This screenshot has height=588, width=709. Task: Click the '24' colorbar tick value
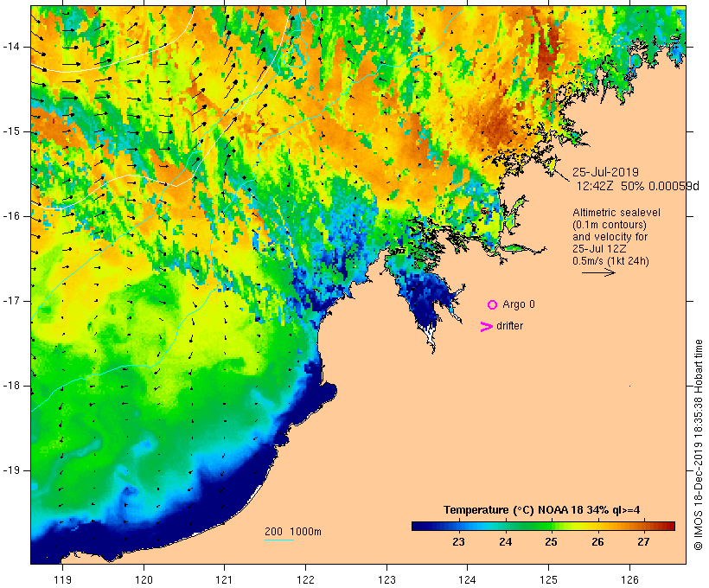tap(505, 542)
